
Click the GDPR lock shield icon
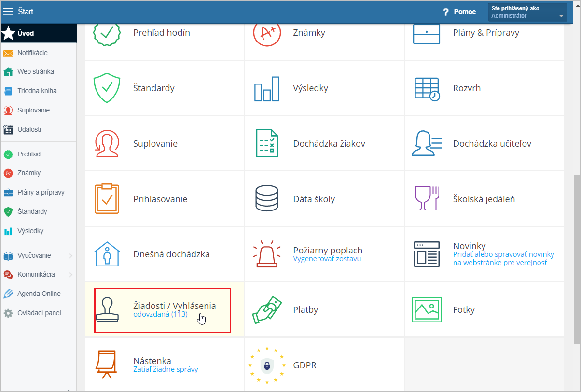pos(267,365)
